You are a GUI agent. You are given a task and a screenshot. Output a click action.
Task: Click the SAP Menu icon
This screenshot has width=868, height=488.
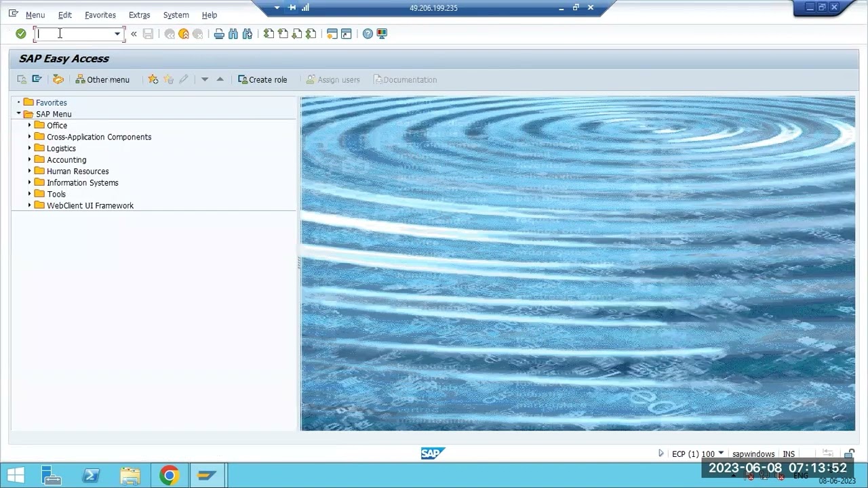tap(37, 79)
